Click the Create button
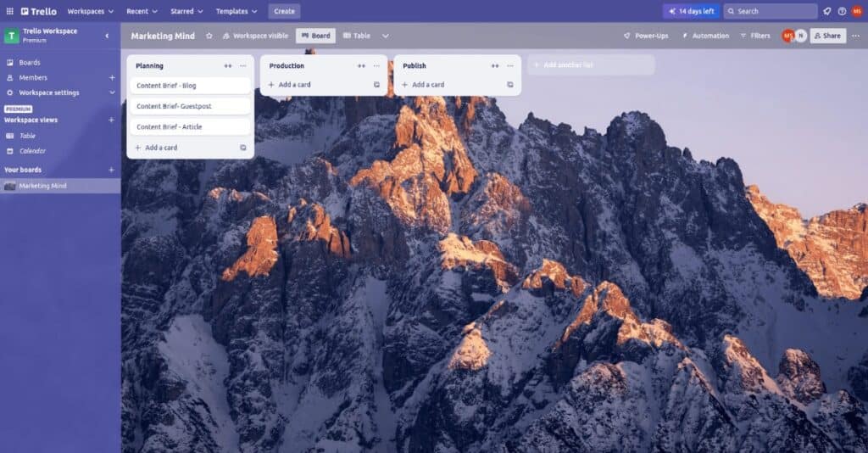 pyautogui.click(x=284, y=11)
